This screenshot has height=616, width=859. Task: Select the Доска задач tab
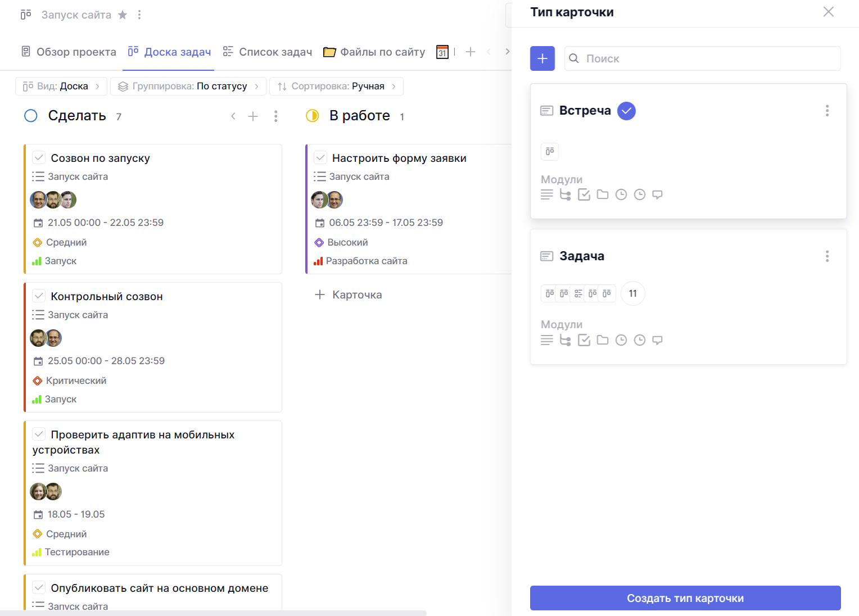169,52
